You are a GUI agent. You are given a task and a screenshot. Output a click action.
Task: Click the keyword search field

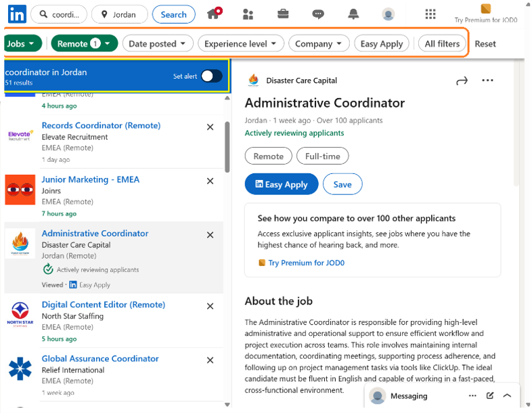(x=59, y=15)
